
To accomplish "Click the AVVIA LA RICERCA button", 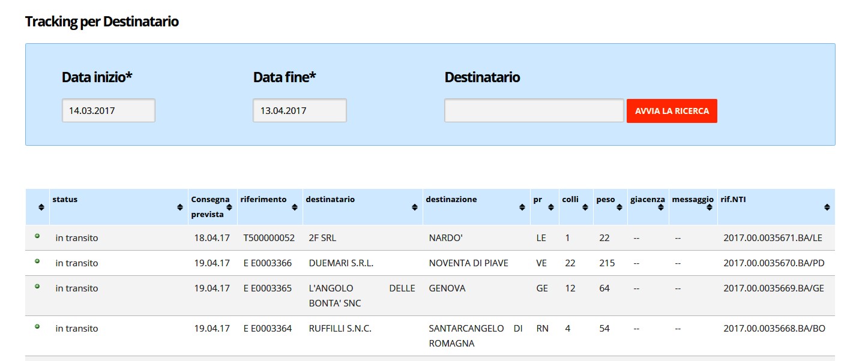I will 672,111.
